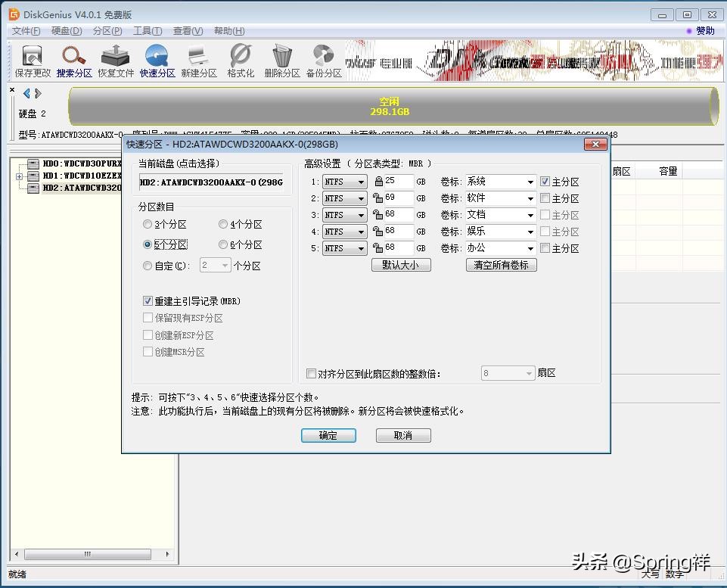Viewport: 727px width, 588px height.
Task: Select the 保存更改 (Save Changes) toolbar icon
Action: click(31, 61)
